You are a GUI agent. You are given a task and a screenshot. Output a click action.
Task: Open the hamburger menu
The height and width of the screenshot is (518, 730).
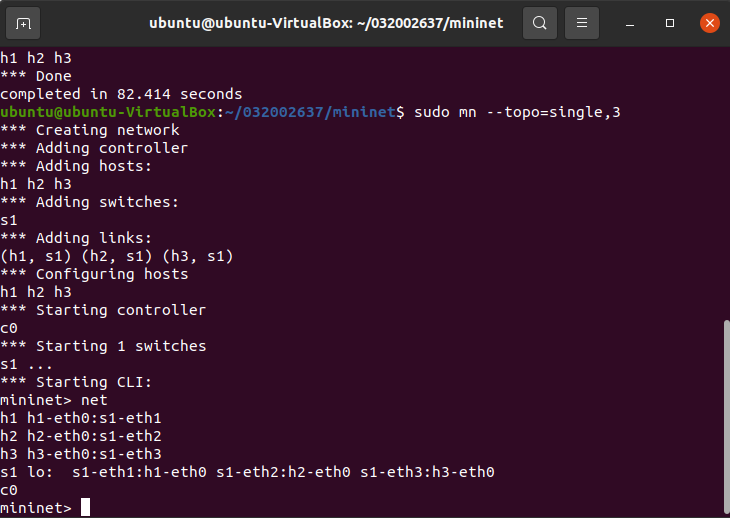(x=583, y=22)
